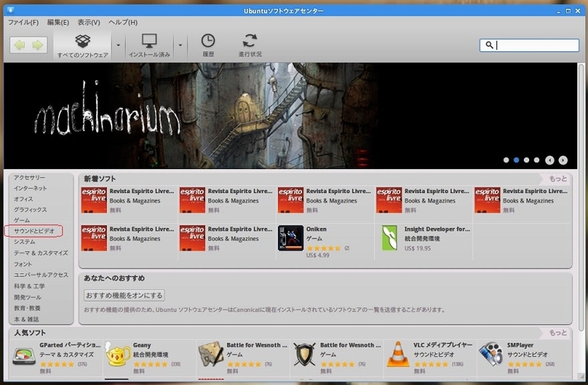Click the US$ 4.99 price text
Image resolution: width=588 pixels, height=385 pixels.
318,255
